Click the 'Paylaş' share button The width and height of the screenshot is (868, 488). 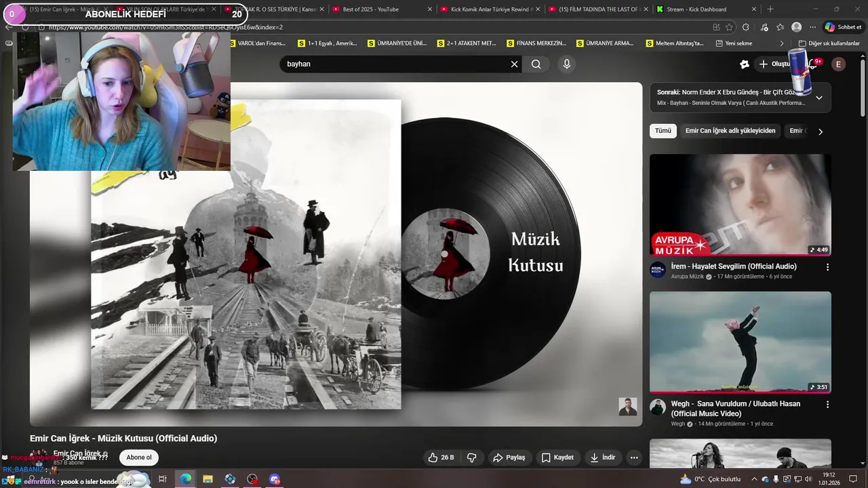point(509,457)
